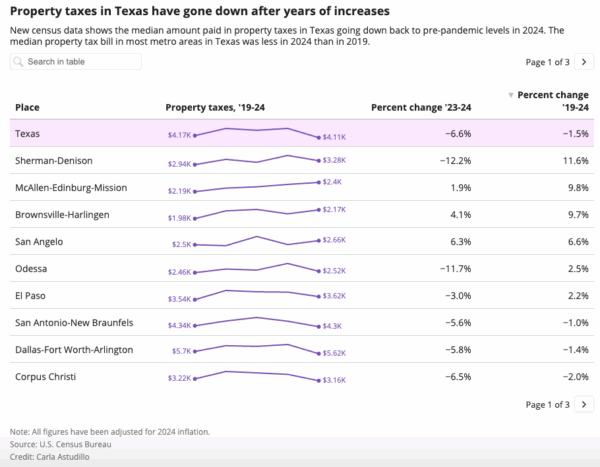Screen dimensions: 600x467
Task: Go to next page using top arrow
Action: click(585, 62)
